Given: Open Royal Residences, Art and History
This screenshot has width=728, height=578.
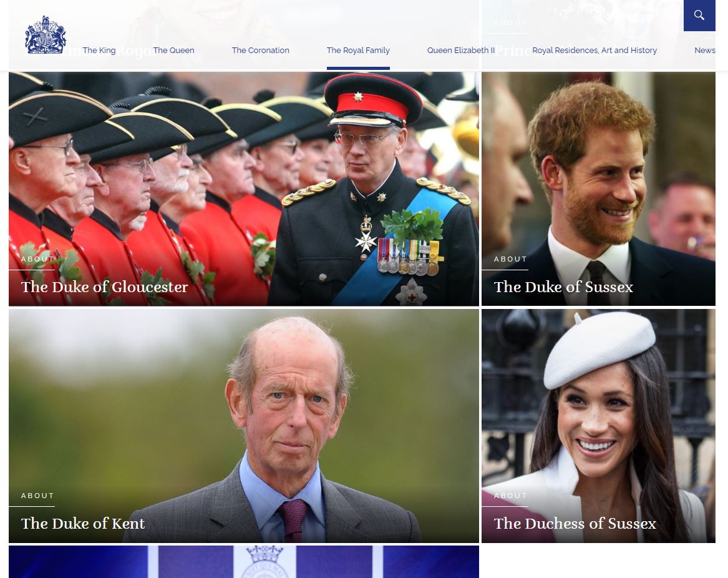Looking at the screenshot, I should [595, 50].
